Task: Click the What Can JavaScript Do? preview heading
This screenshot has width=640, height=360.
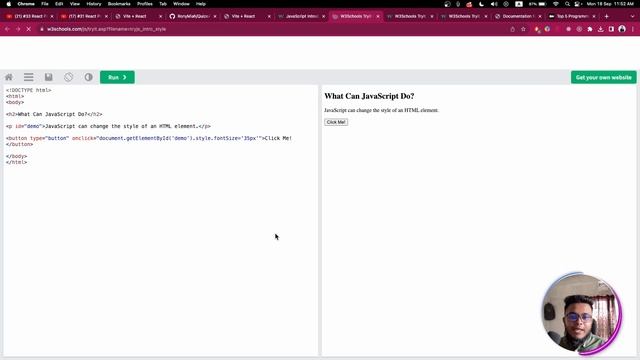Action: click(369, 96)
